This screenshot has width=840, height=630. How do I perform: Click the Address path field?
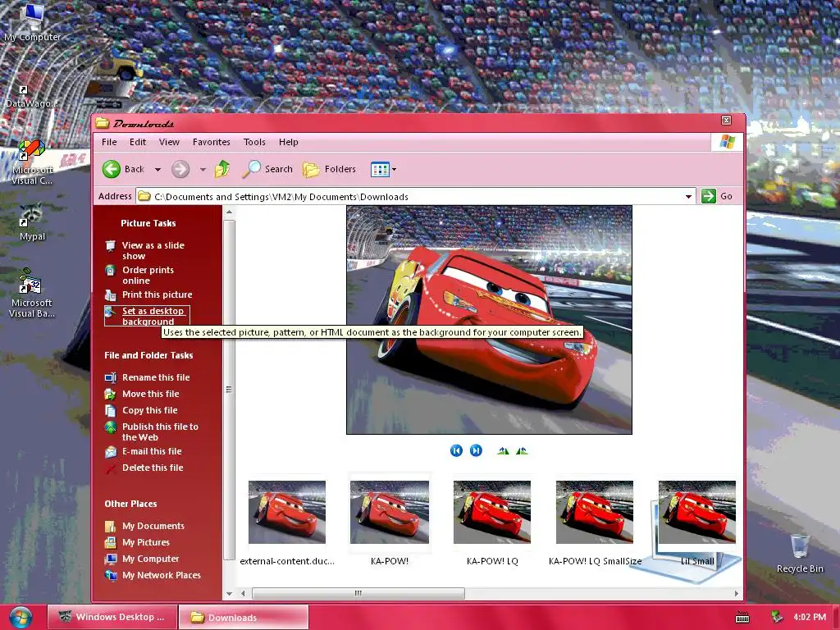416,197
